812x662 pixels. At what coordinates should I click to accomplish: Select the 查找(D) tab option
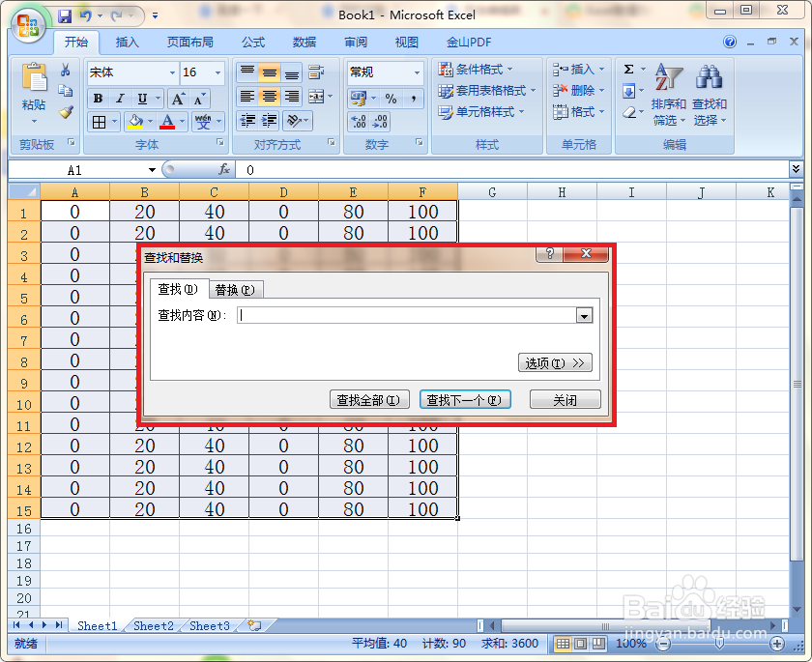point(178,288)
